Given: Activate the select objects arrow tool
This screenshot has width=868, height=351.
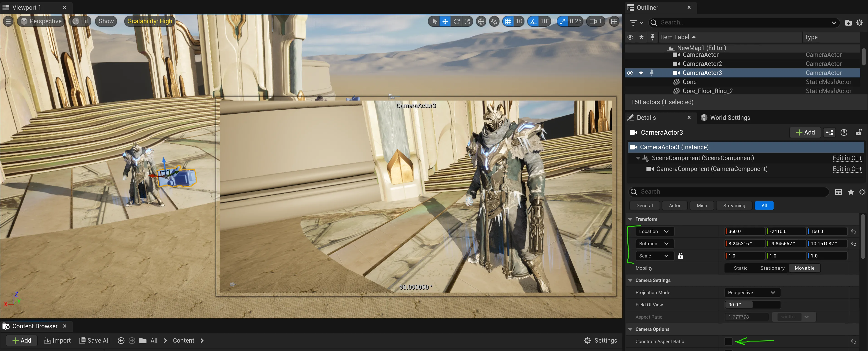Looking at the screenshot, I should point(434,22).
